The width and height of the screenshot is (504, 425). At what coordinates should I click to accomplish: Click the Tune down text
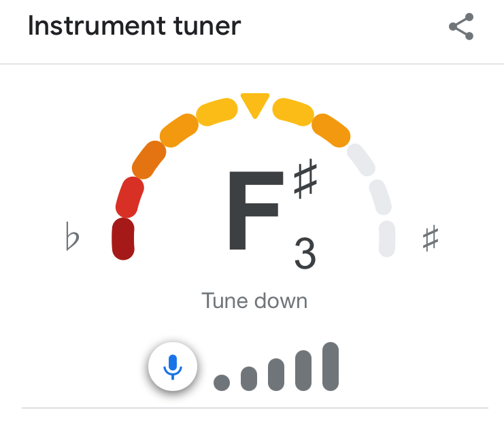[254, 301]
